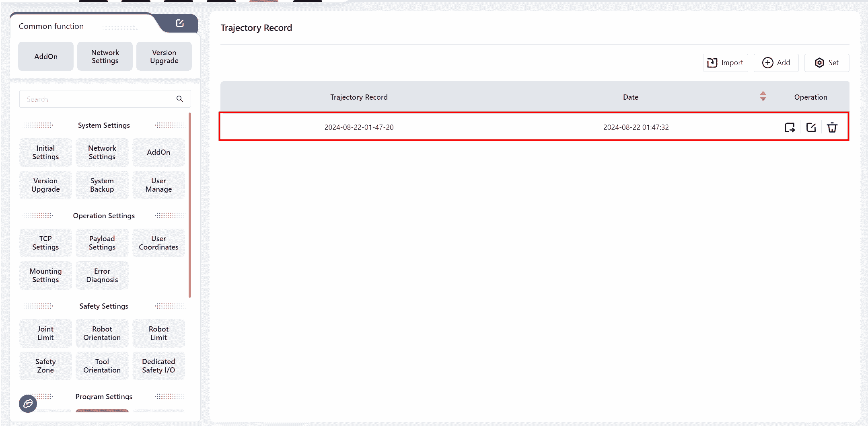Sort records by Date column arrows
This screenshot has height=426, width=868.
click(x=763, y=96)
